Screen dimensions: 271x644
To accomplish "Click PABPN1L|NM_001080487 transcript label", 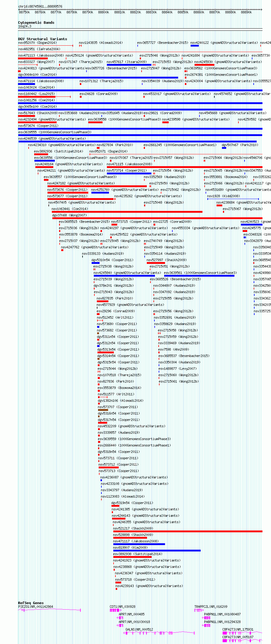I will 222,614.
